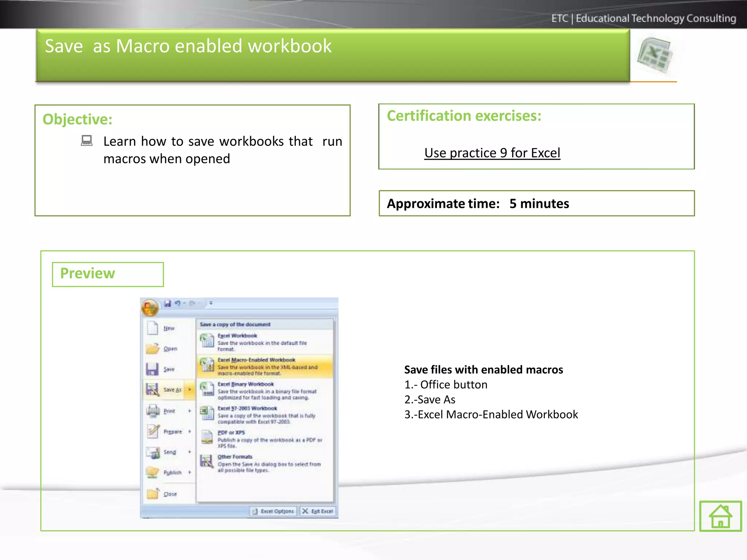
Task: Click the Save a copy of the document header
Action: (x=235, y=324)
